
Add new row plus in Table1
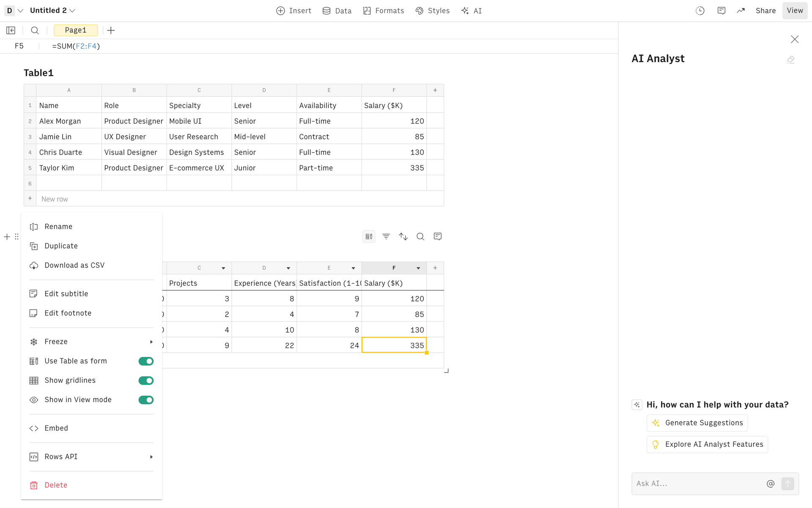(30, 199)
